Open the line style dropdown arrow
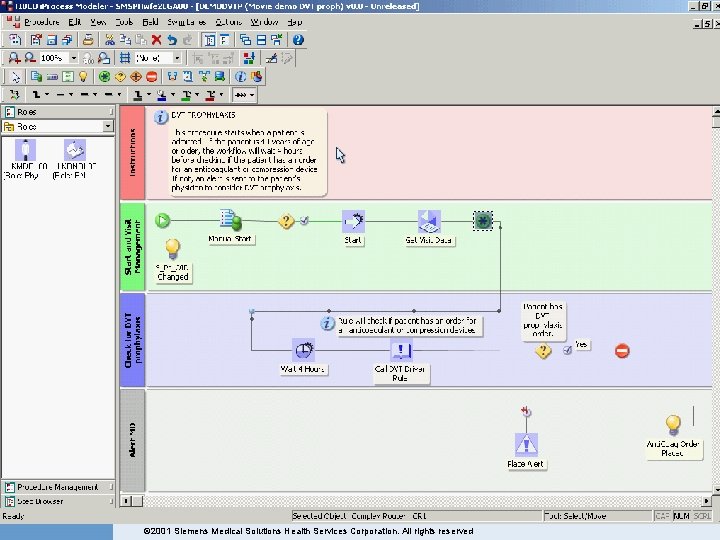This screenshot has height=540, width=720. pos(47,95)
